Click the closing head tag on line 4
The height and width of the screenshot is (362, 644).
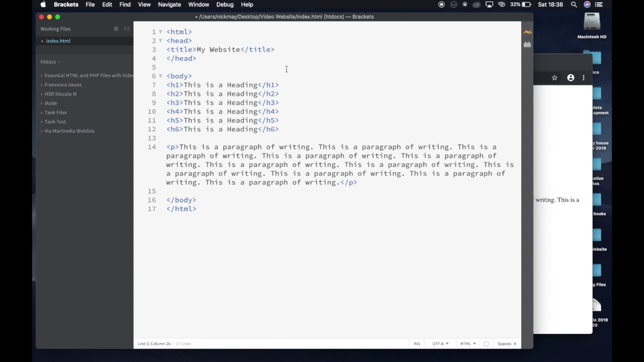coord(181,58)
